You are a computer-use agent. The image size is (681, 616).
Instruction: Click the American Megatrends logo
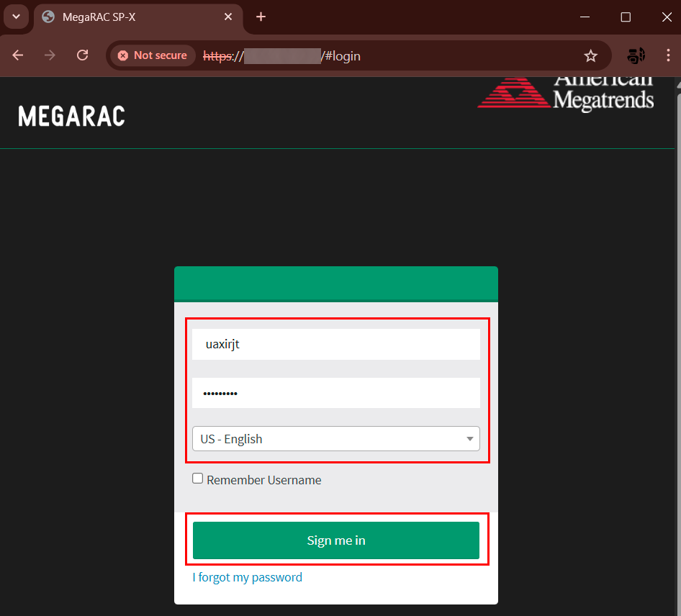pyautogui.click(x=566, y=94)
